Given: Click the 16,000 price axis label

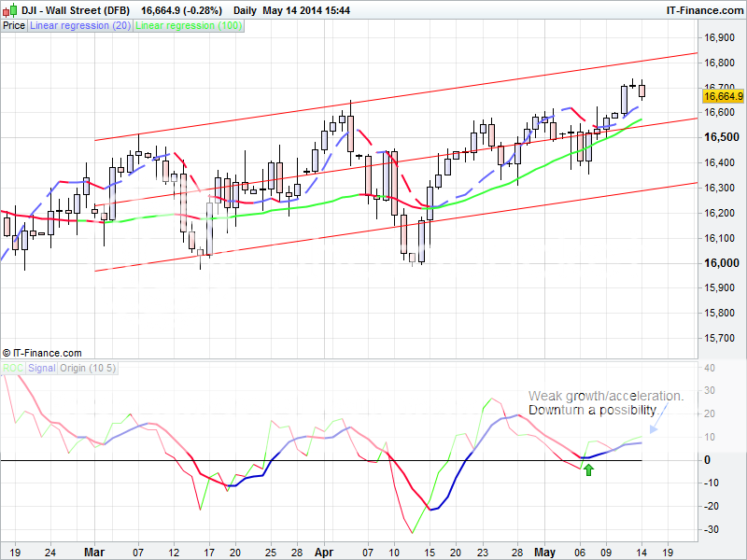Looking at the screenshot, I should point(717,263).
